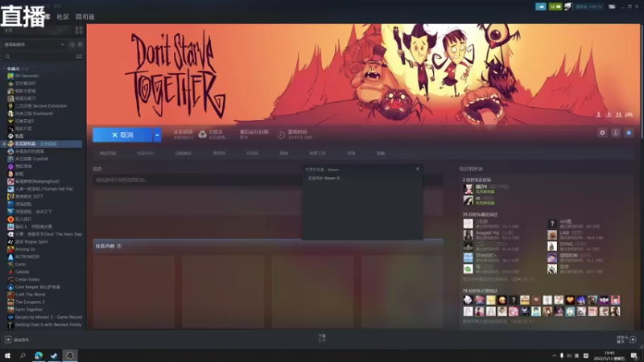Show hidden system tray icons chevron
The image size is (644, 362).
point(554,356)
